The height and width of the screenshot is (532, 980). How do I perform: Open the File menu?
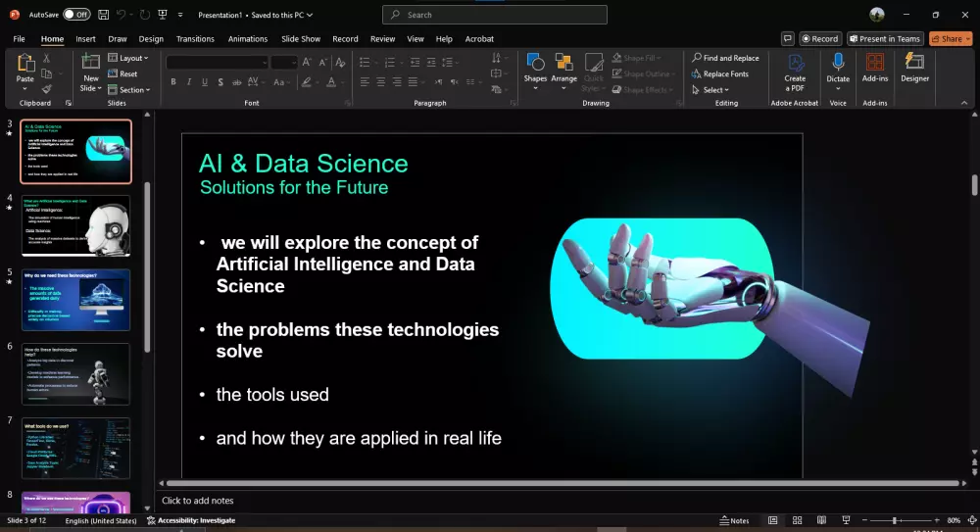pyautogui.click(x=19, y=39)
